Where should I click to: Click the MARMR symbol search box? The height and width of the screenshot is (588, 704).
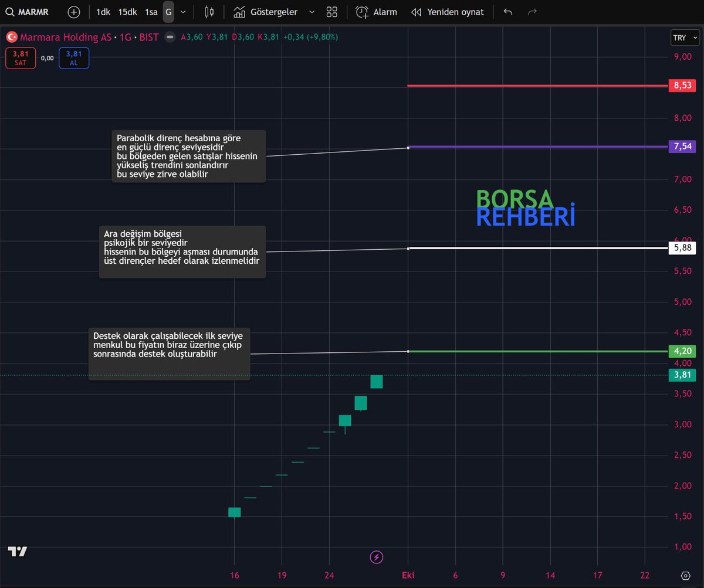click(28, 12)
